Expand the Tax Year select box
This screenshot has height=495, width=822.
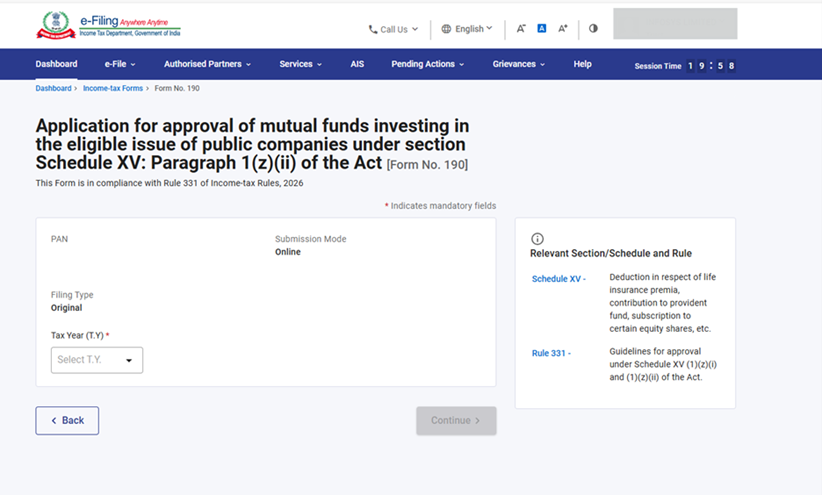coord(97,360)
